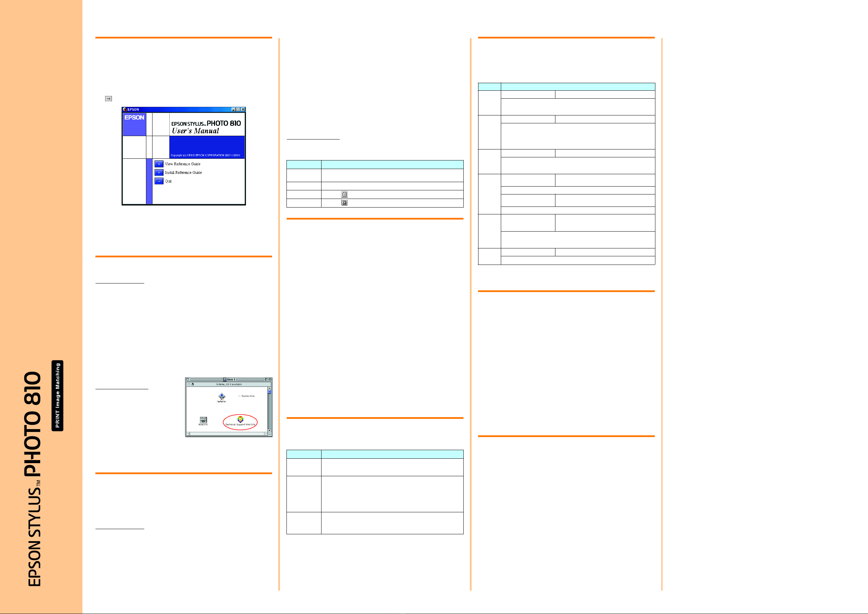The height and width of the screenshot is (614, 868).
Task: Maximize the EPSON User's Manual window
Action: coord(238,109)
